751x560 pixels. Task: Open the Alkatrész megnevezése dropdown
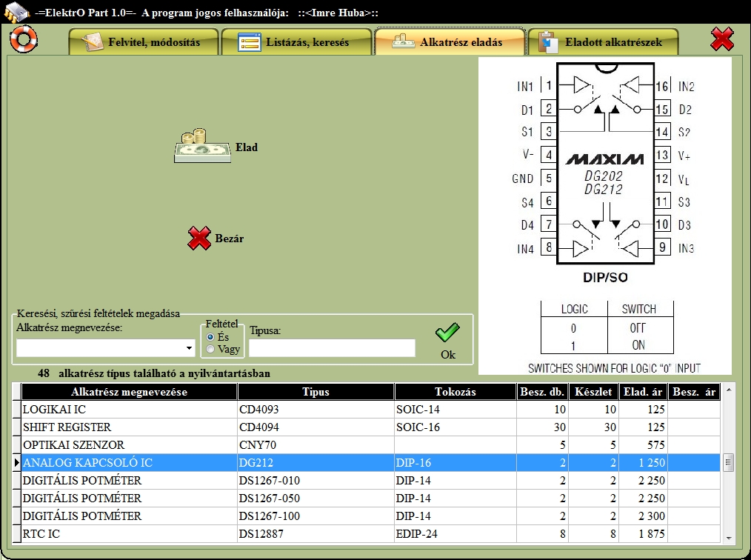point(190,347)
